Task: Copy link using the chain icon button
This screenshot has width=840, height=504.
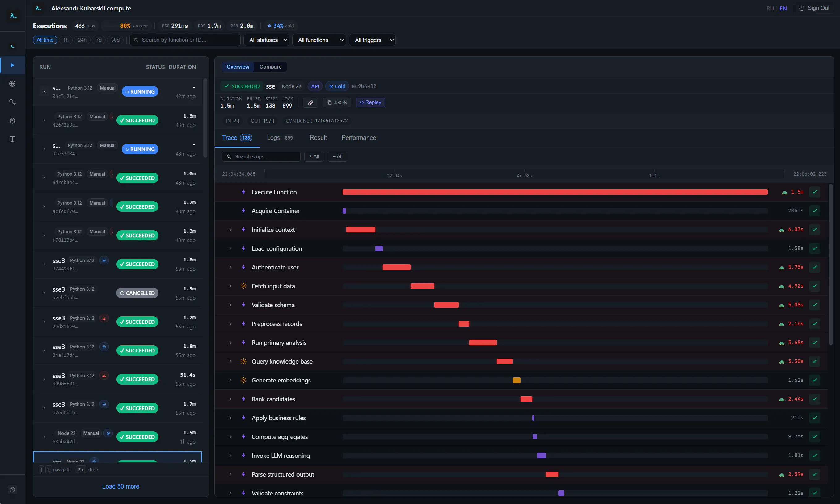Action: click(310, 102)
